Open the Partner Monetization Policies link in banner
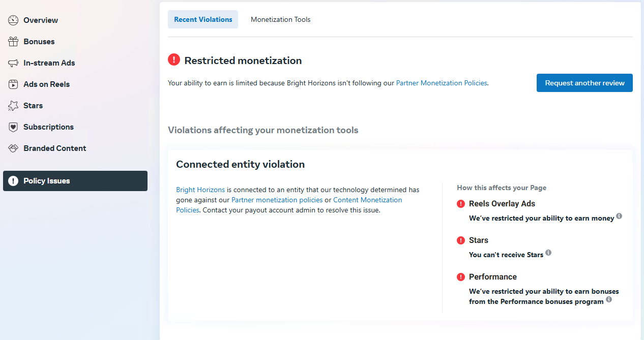Image resolution: width=644 pixels, height=340 pixels. (x=442, y=83)
